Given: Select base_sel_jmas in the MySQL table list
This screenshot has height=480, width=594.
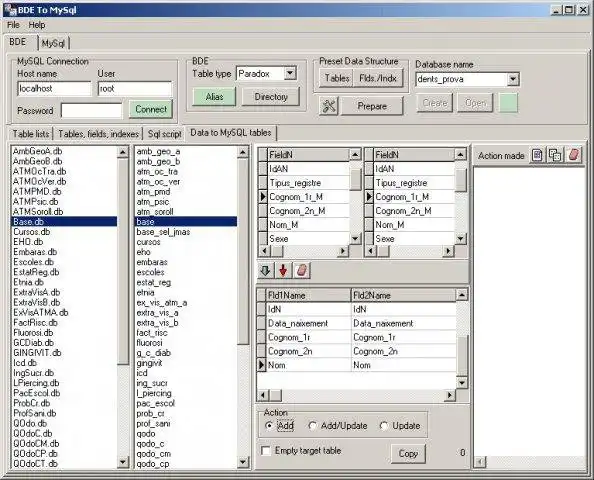Looking at the screenshot, I should click(x=186, y=231).
